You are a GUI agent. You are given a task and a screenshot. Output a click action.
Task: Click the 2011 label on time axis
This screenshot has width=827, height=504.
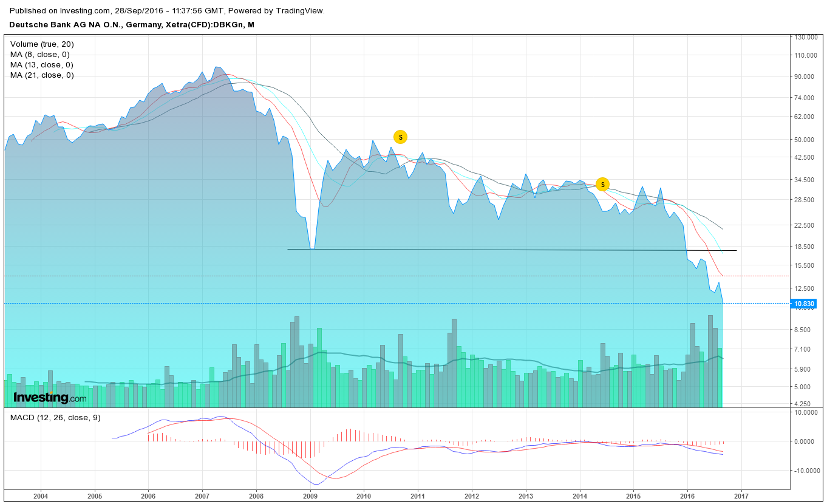[x=418, y=497]
